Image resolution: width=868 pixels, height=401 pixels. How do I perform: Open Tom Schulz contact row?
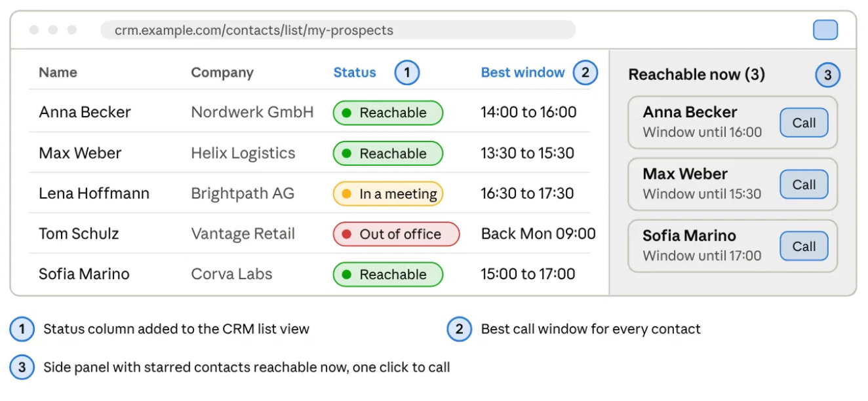coord(309,234)
